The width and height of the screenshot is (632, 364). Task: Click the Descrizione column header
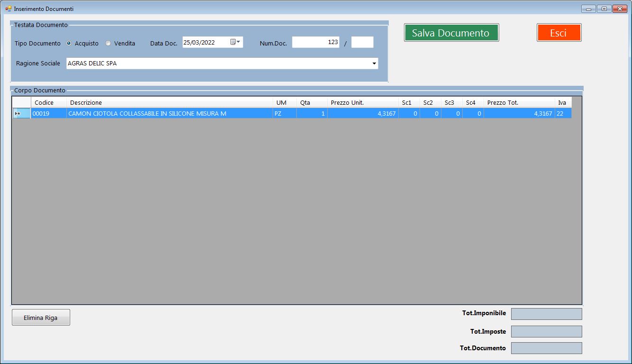170,103
